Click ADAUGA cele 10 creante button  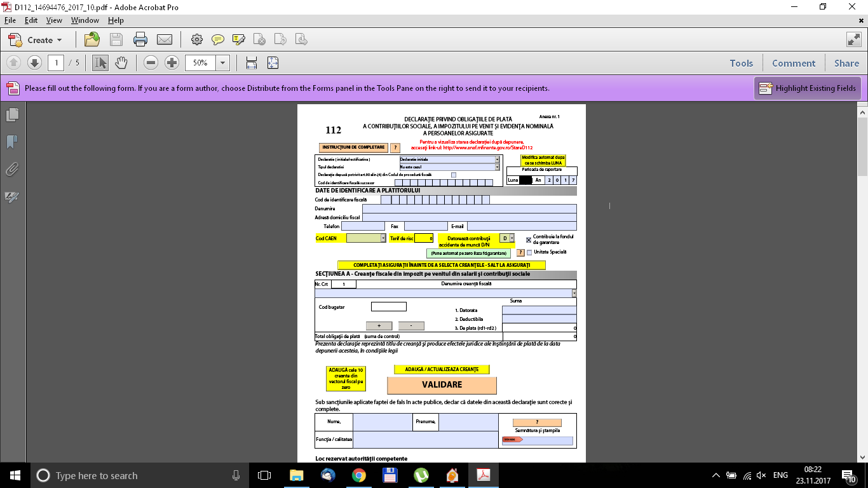(346, 378)
